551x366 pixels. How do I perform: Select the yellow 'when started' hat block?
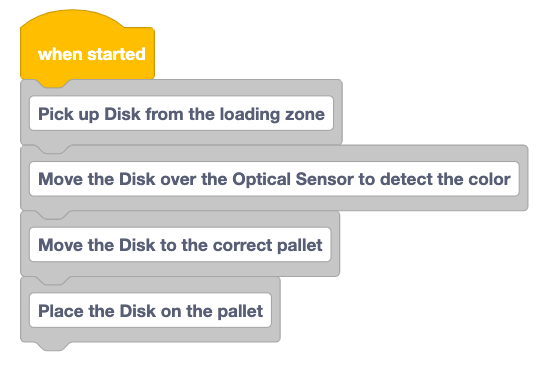87,47
